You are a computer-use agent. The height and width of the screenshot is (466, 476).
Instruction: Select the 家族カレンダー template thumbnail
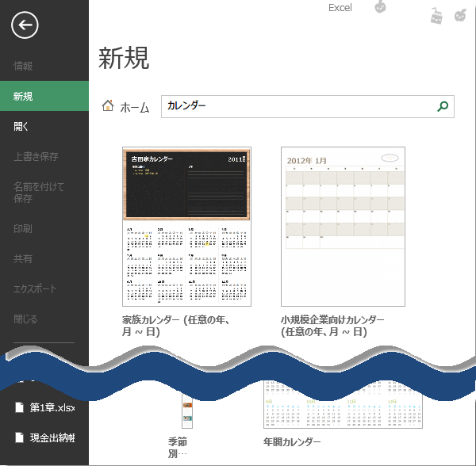coord(186,227)
